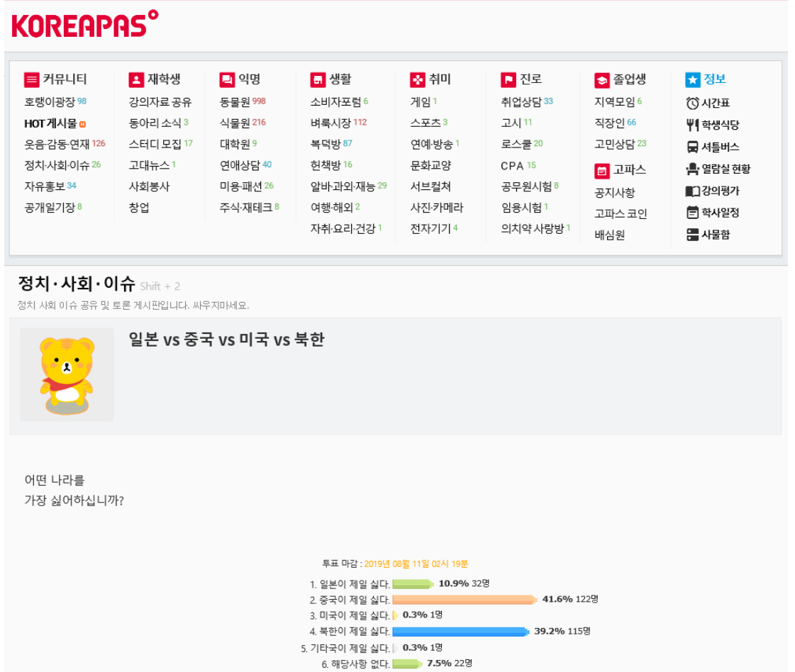Screen dimensions: 795x672
Task: Open 열람실 현황 seat icon
Action: (x=692, y=169)
